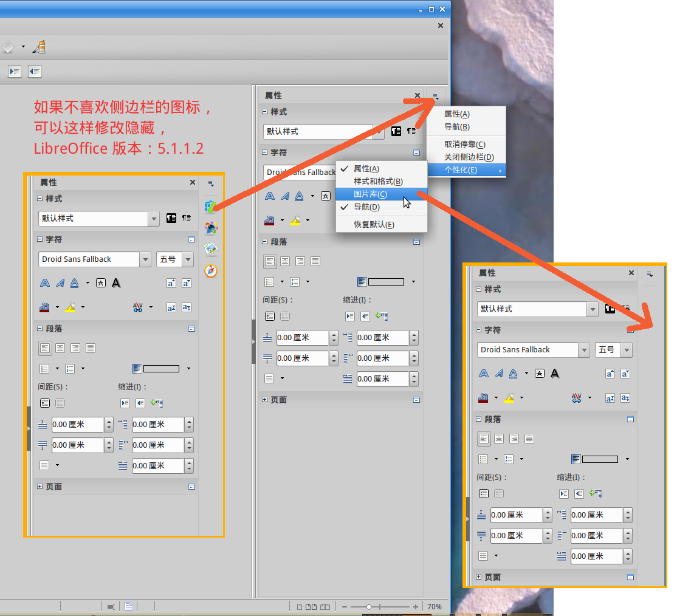
Task: Click the zoom slider handle in status bar
Action: pyautogui.click(x=369, y=607)
